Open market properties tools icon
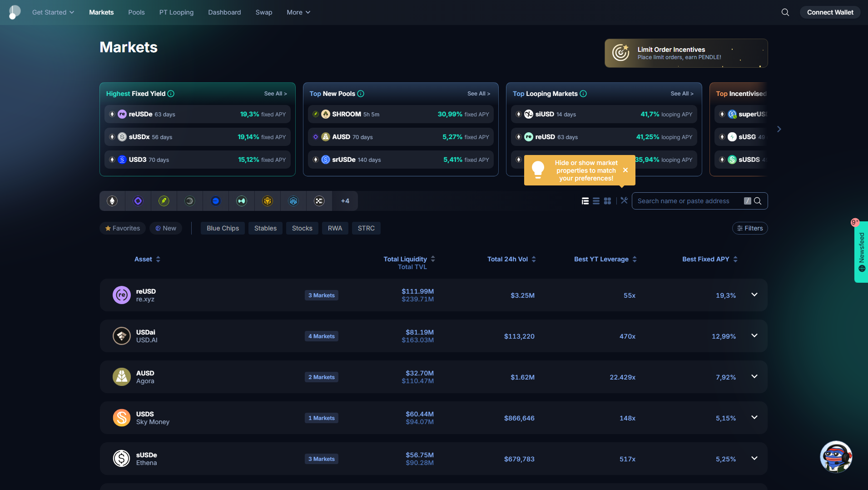868x490 pixels. (624, 200)
